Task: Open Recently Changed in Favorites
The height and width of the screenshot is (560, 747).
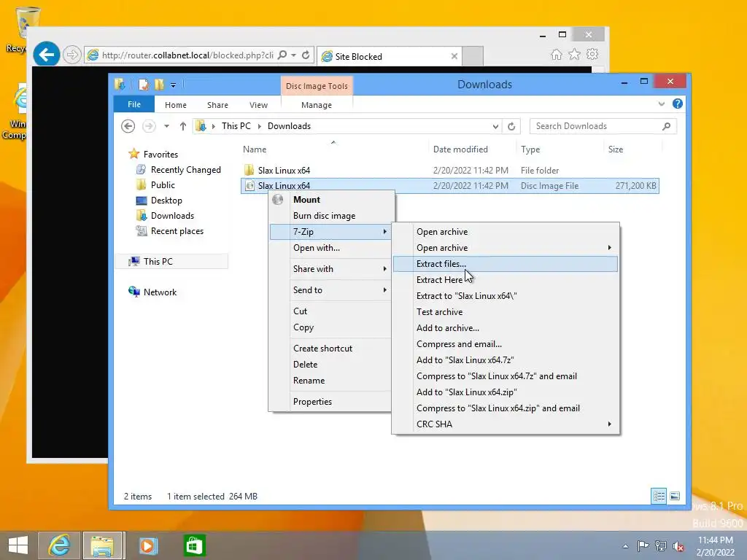Action: click(x=186, y=170)
